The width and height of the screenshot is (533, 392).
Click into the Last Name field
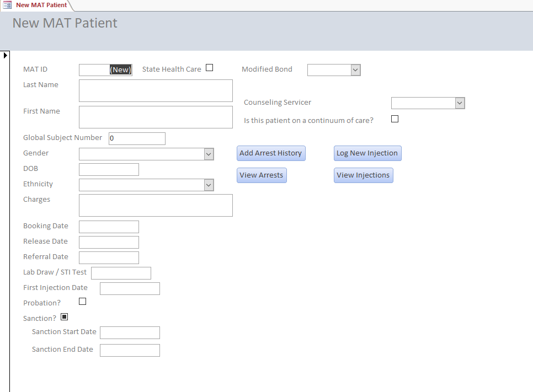click(156, 91)
